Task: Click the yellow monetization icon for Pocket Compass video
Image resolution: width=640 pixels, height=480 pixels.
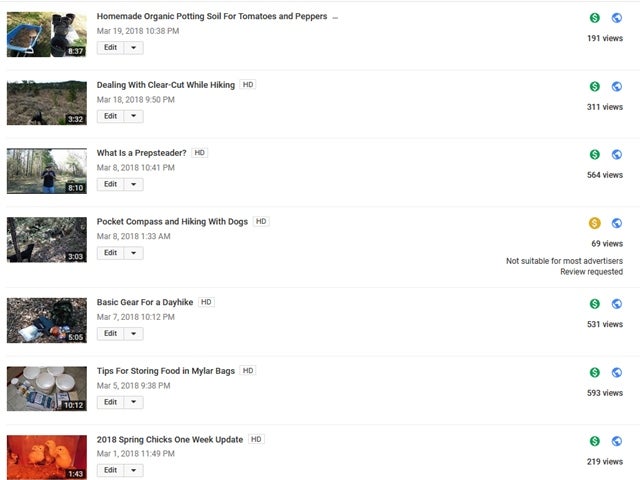Action: [595, 223]
